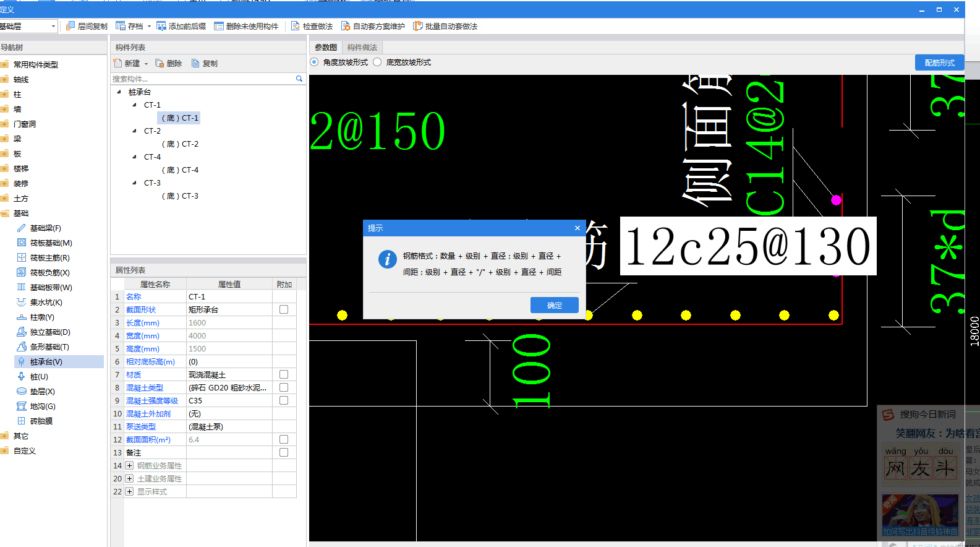Click the 批量自动套做法 icon
Image resolution: width=980 pixels, height=547 pixels.
click(x=418, y=26)
